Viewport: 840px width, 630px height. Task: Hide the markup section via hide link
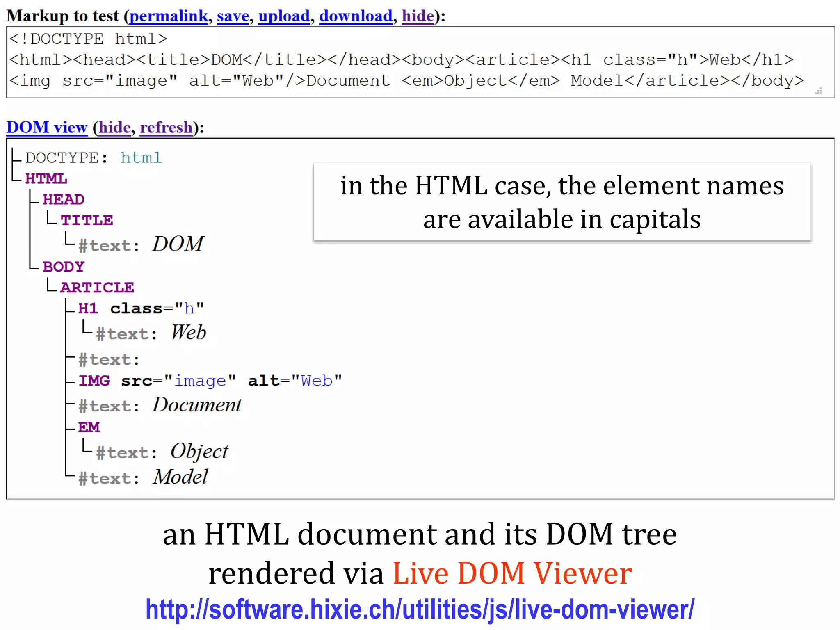click(418, 16)
